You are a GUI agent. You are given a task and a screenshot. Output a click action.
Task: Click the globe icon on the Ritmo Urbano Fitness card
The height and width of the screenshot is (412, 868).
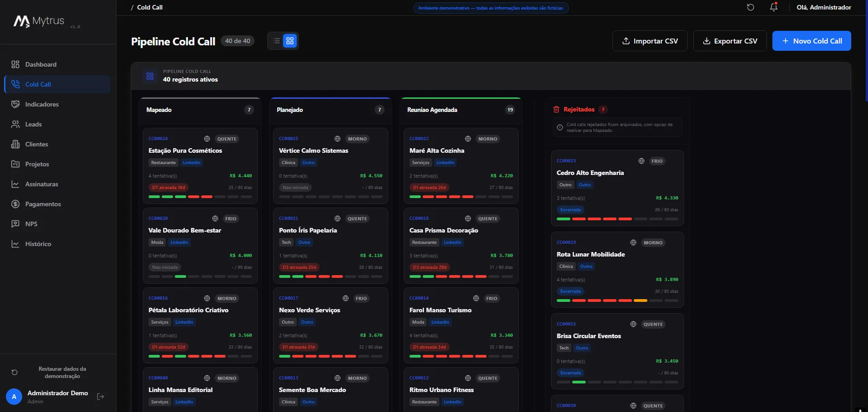468,378
